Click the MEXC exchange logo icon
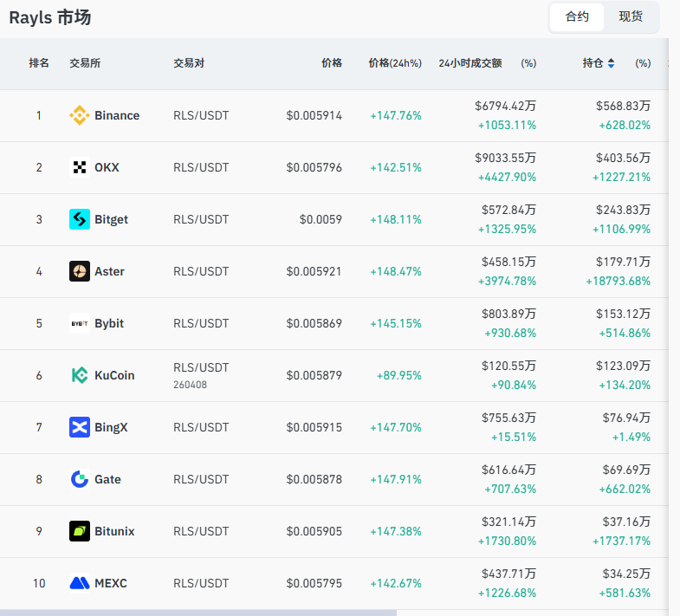Image resolution: width=680 pixels, height=616 pixels. point(80,583)
